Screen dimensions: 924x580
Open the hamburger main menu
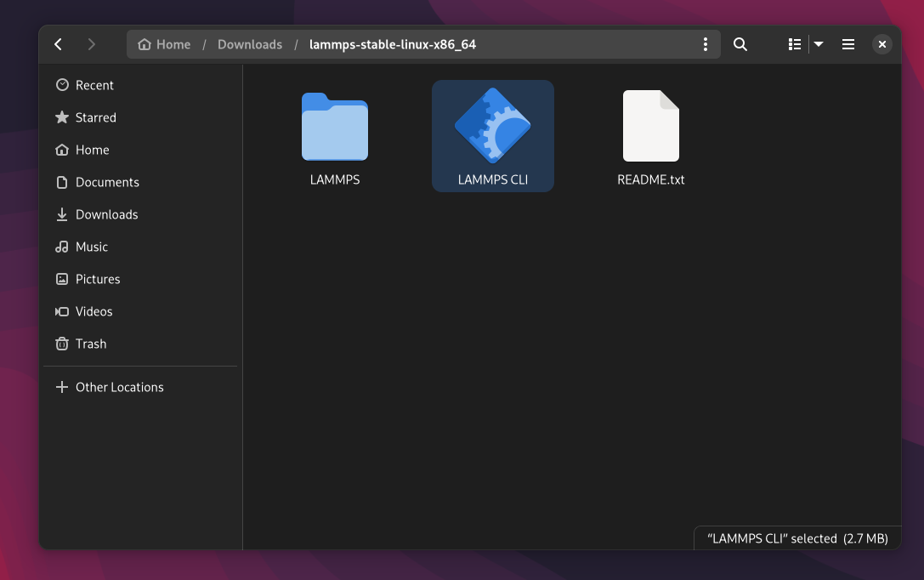[848, 44]
